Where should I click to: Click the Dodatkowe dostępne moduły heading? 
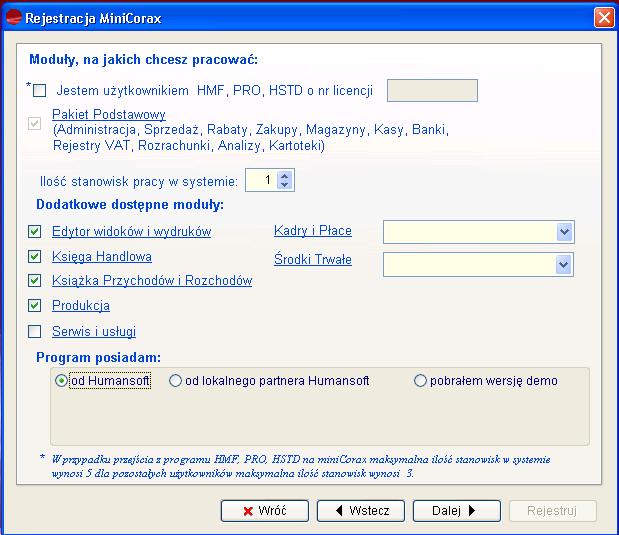(130, 205)
